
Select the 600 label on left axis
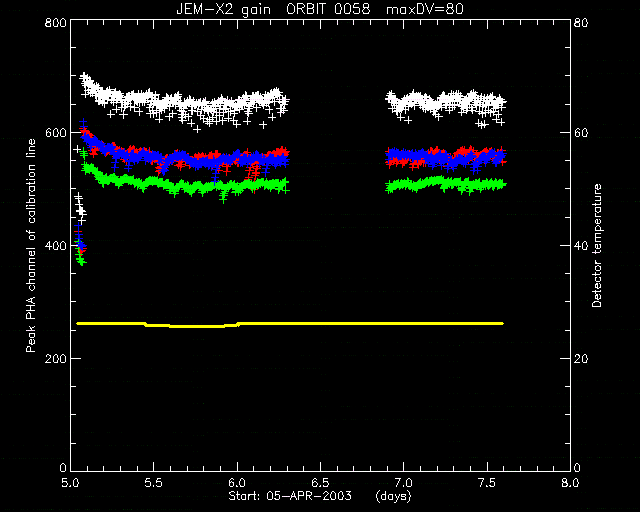click(x=55, y=133)
